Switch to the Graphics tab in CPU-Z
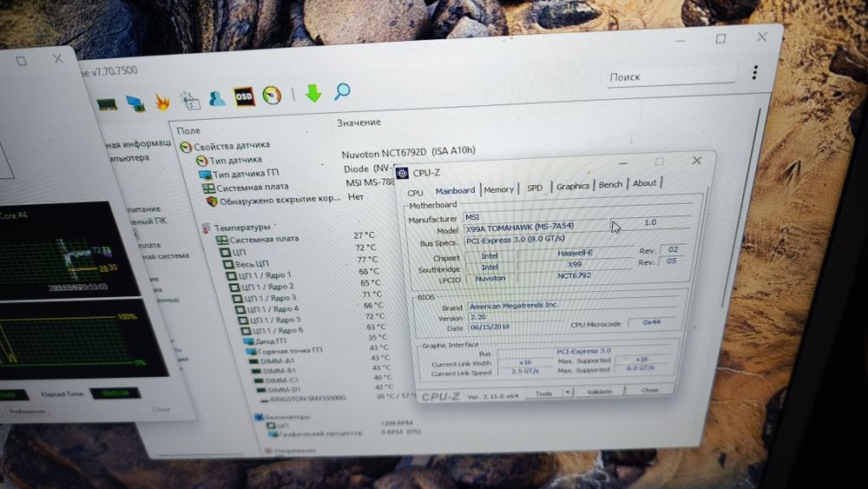Image resolution: width=868 pixels, height=489 pixels. (572, 186)
